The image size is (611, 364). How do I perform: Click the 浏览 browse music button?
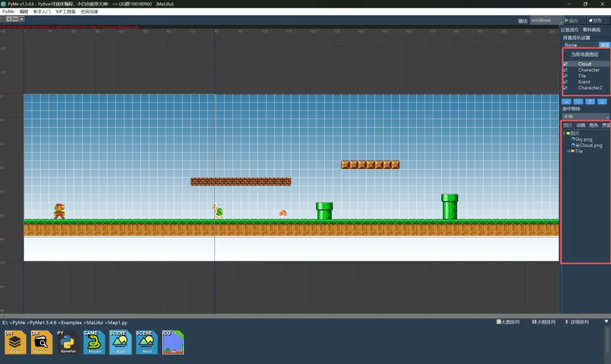pyautogui.click(x=604, y=45)
